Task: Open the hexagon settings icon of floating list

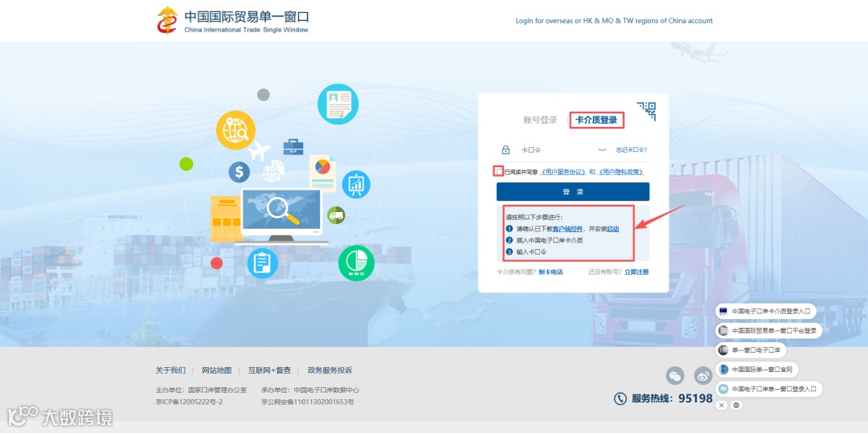Action: point(736,406)
